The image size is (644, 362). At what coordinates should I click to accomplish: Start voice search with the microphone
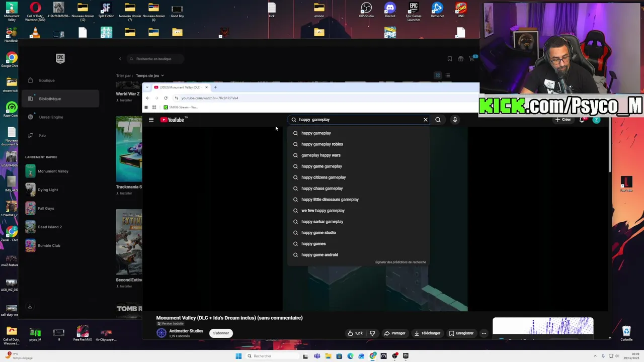click(x=455, y=120)
